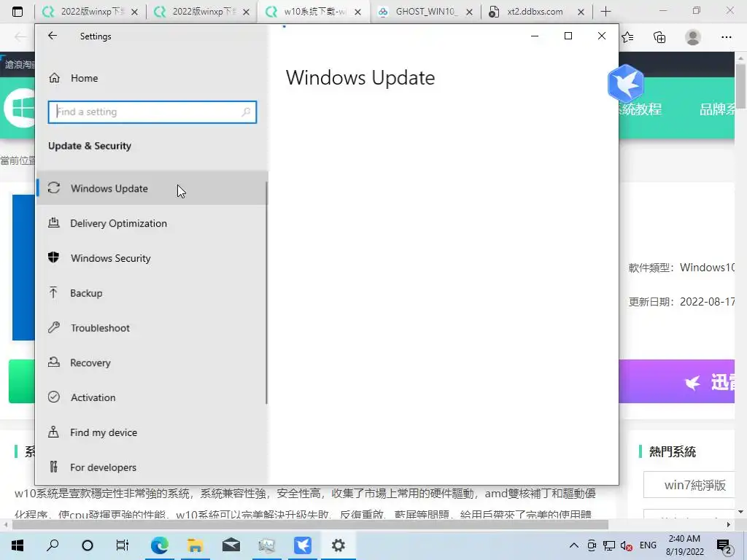Open Find my device settings

click(152, 432)
